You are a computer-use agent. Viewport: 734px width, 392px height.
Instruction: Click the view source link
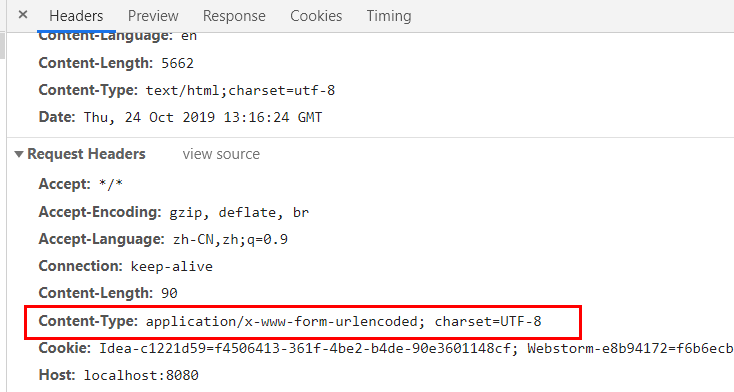click(221, 154)
